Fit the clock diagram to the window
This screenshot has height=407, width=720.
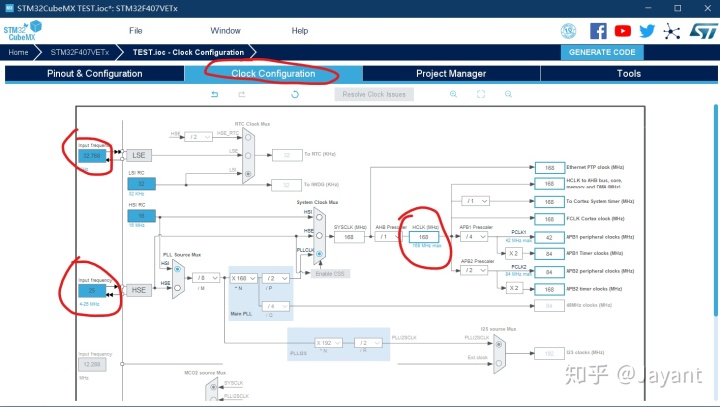(x=481, y=94)
